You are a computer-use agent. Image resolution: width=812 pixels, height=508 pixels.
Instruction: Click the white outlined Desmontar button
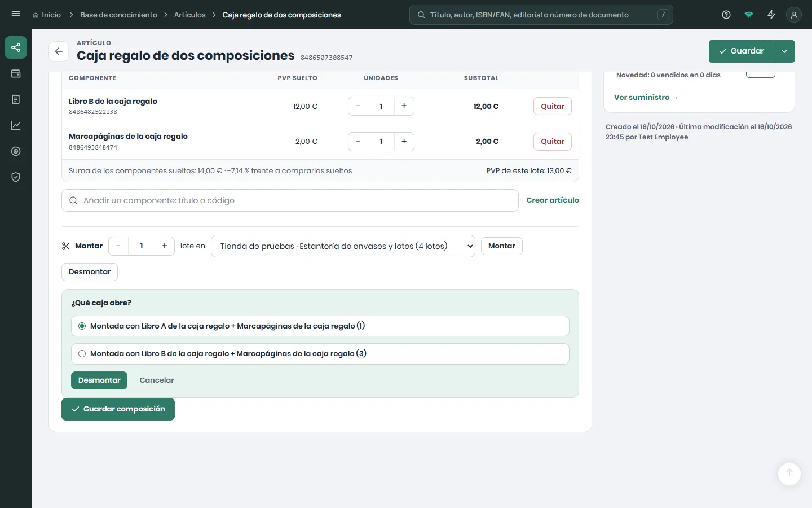coord(90,272)
